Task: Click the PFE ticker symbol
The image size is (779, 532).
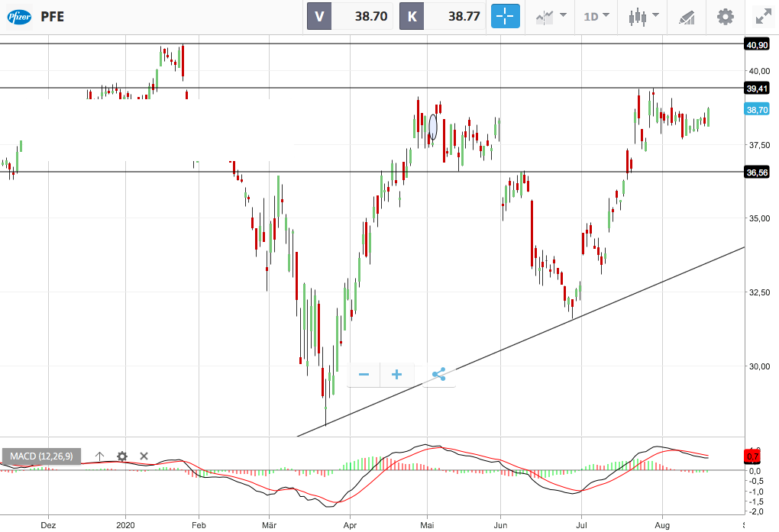Action: pos(52,16)
